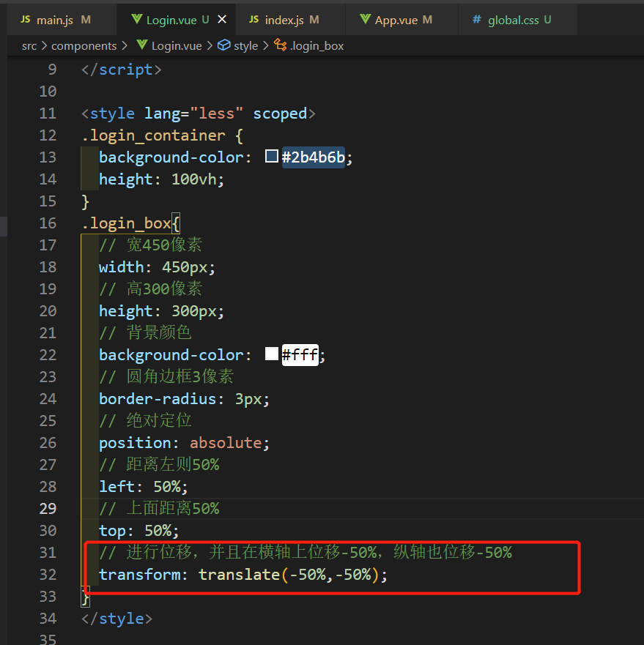Click the #fff color value
The width and height of the screenshot is (644, 645).
pyautogui.click(x=300, y=354)
